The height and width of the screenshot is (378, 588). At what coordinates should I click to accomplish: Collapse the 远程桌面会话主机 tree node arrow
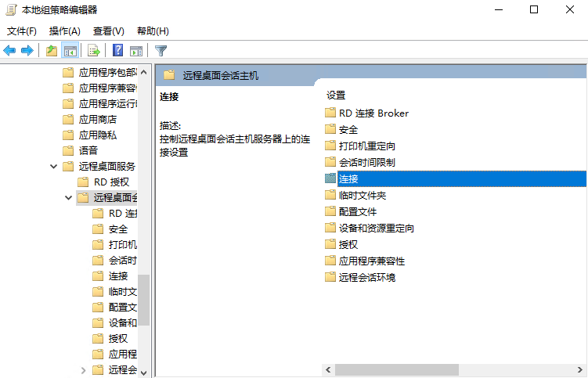(69, 197)
